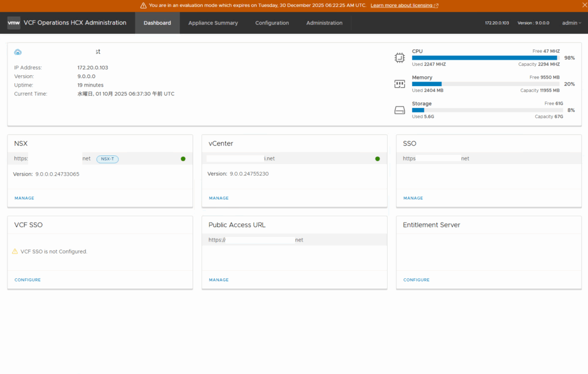Viewport: 588px width, 374px height.
Task: Click the VCF SSO warning icon
Action: 16,252
